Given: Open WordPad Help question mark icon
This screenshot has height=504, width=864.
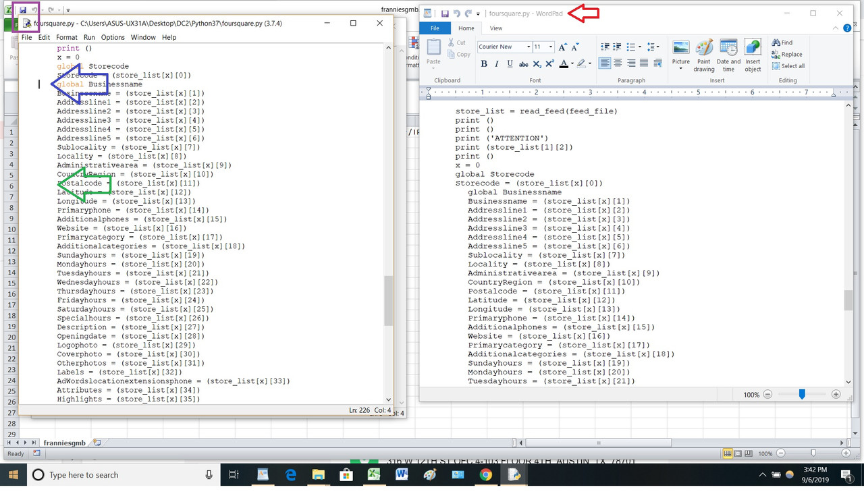Looking at the screenshot, I should [x=848, y=28].
